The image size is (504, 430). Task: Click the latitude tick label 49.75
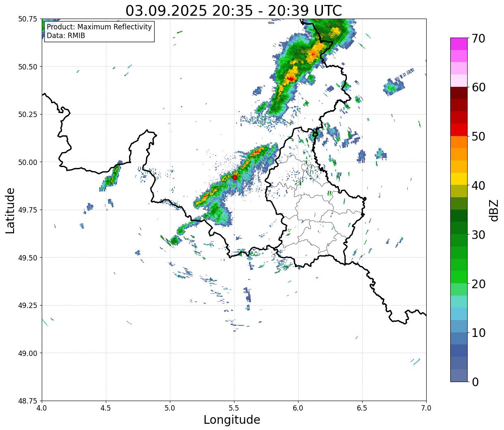[x=28, y=210]
